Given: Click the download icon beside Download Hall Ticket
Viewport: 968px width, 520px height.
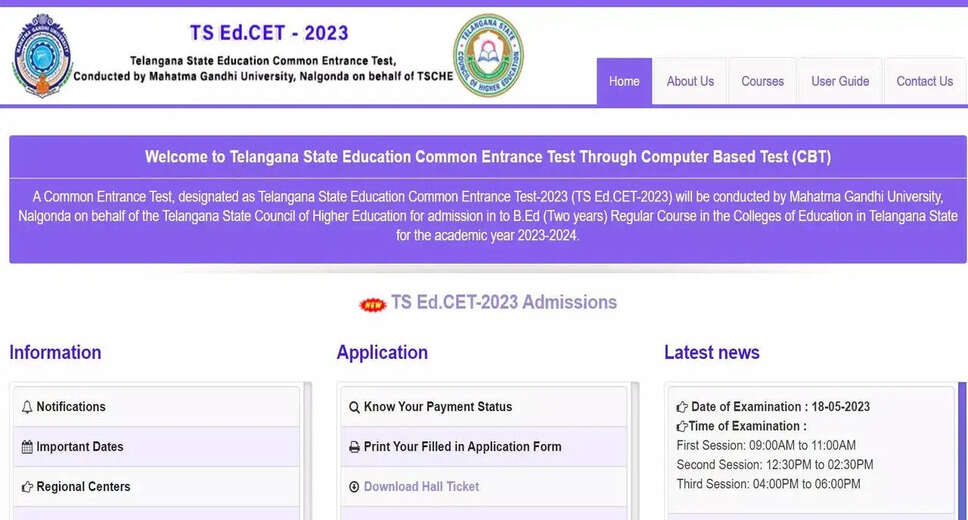Looking at the screenshot, I should click(x=354, y=487).
